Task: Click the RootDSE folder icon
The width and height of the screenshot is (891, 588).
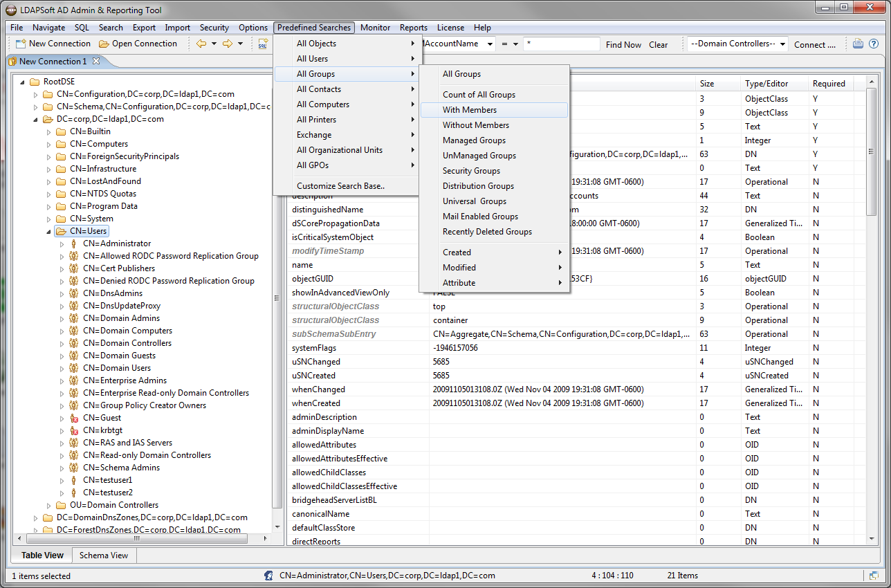Action: [35, 82]
